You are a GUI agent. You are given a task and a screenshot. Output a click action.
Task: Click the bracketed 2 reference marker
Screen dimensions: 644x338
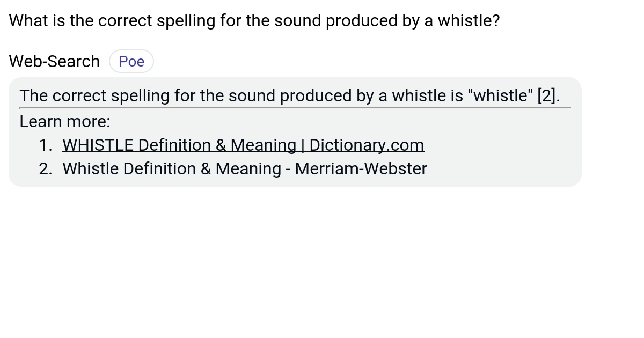[x=546, y=95]
